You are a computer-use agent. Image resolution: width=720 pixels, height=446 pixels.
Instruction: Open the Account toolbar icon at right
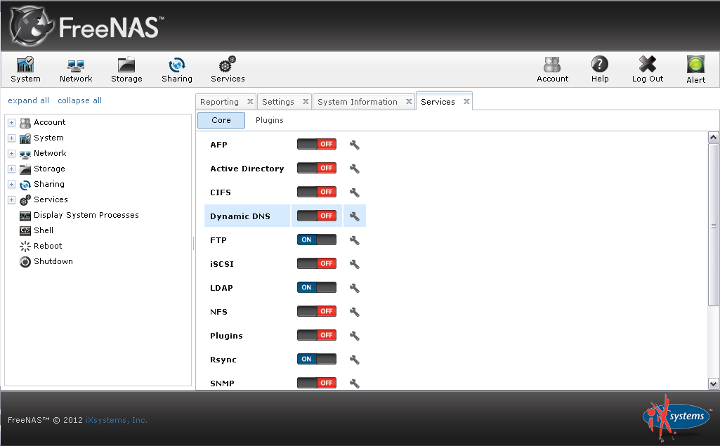point(552,69)
